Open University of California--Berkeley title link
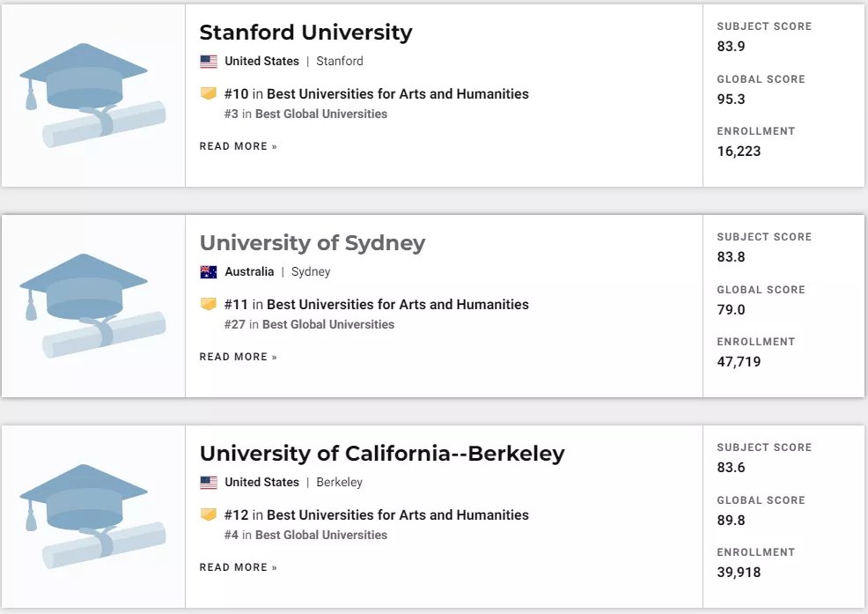 382,454
